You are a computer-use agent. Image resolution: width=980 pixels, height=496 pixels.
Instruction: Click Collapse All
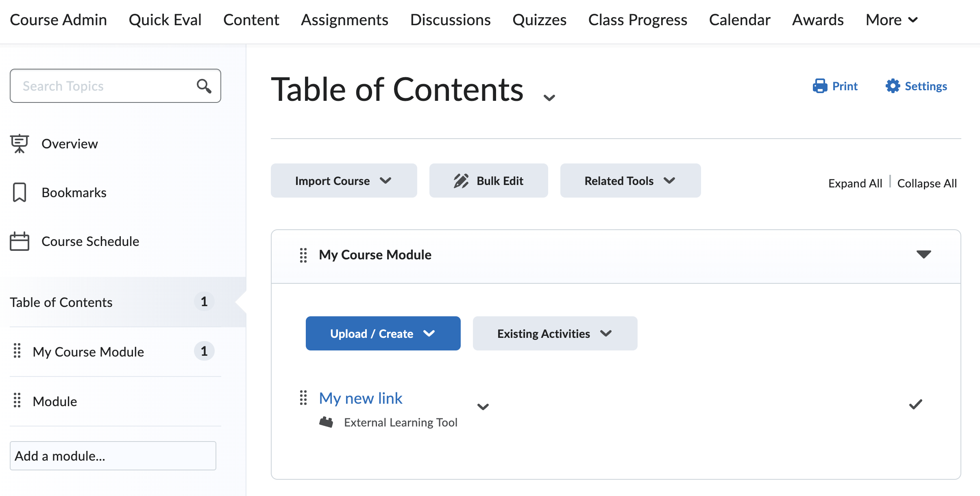pyautogui.click(x=927, y=183)
